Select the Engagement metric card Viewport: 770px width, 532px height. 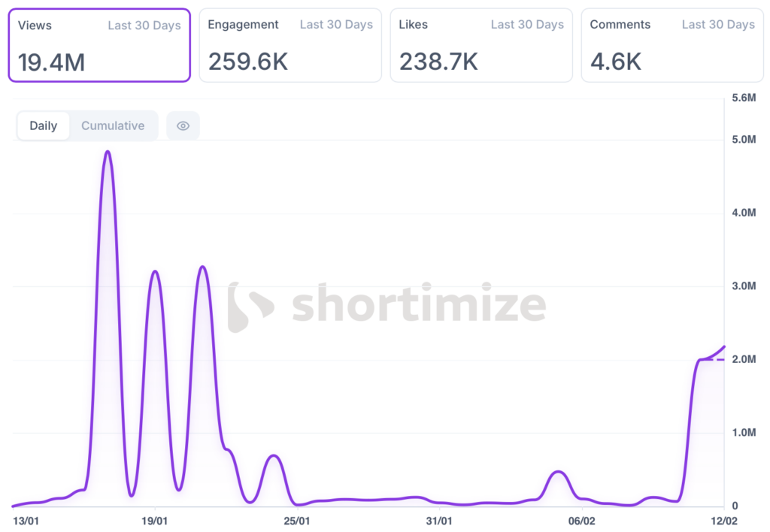tap(290, 45)
